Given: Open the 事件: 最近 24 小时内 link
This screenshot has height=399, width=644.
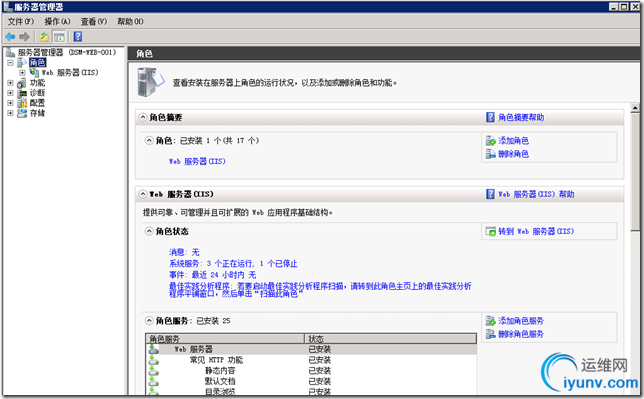Looking at the screenshot, I should click(212, 274).
